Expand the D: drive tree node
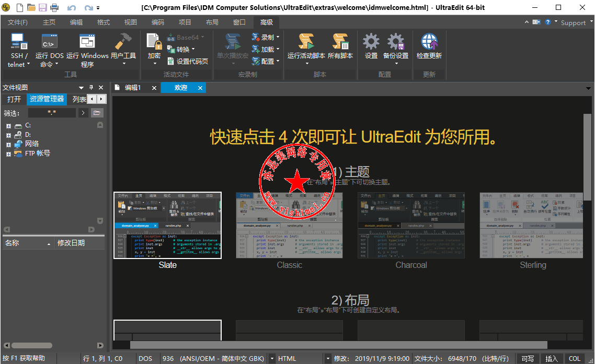The image size is (595, 364). point(8,135)
